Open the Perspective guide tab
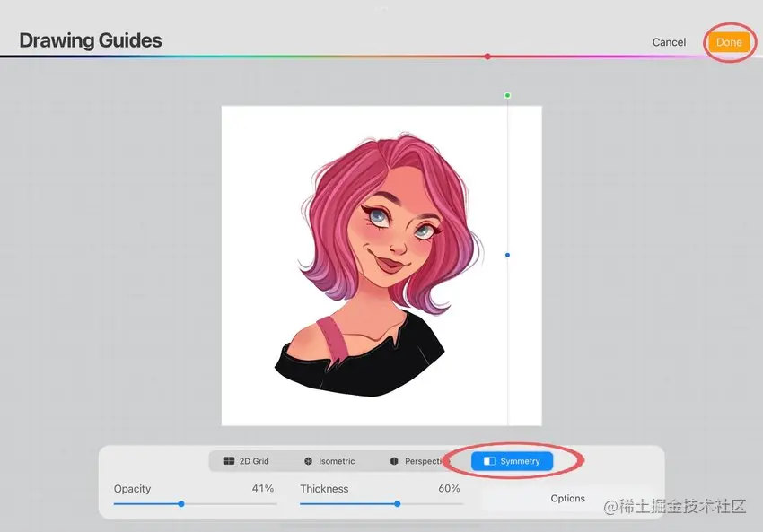The height and width of the screenshot is (532, 763). (x=417, y=461)
